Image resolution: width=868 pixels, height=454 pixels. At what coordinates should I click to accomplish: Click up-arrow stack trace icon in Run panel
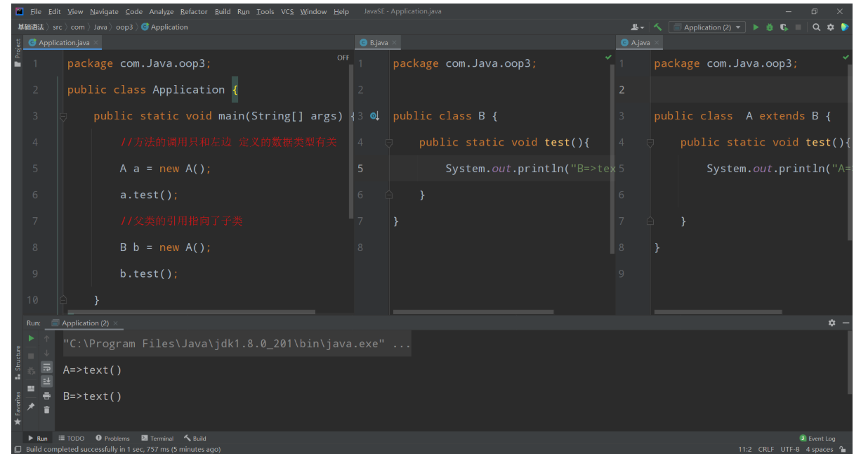pos(46,339)
